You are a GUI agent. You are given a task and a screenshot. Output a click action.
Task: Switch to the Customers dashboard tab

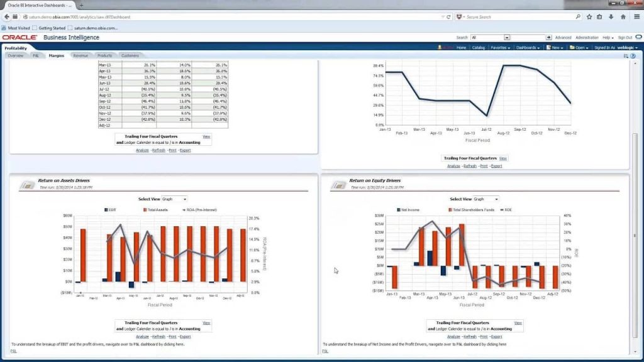pos(130,55)
